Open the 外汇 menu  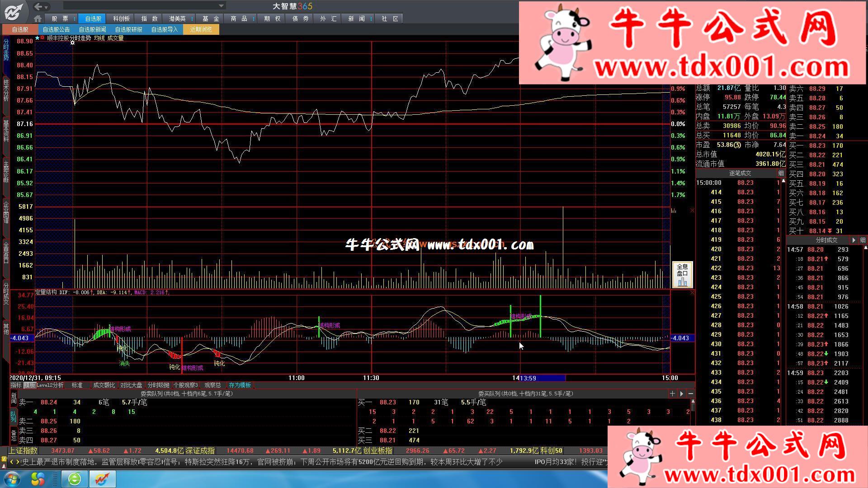(328, 19)
